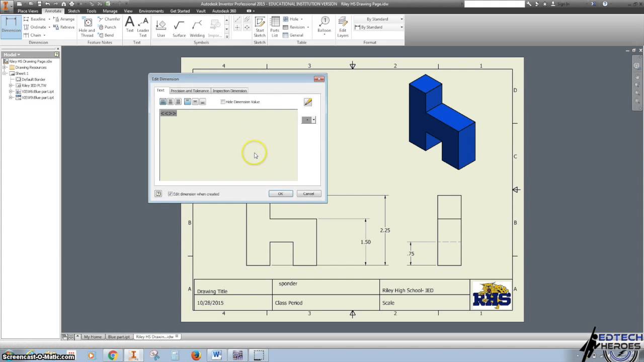
Task: Select left text justification in dialog
Action: pos(163,102)
